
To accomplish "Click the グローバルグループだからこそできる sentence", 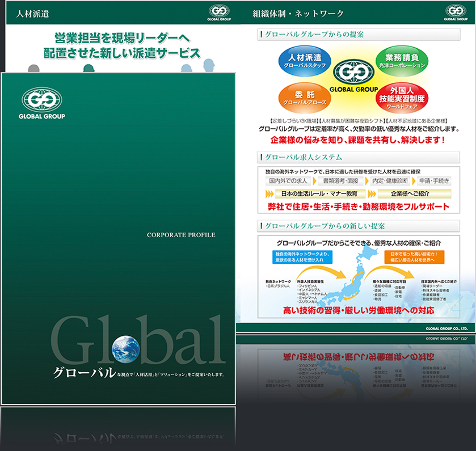I will tap(359, 243).
